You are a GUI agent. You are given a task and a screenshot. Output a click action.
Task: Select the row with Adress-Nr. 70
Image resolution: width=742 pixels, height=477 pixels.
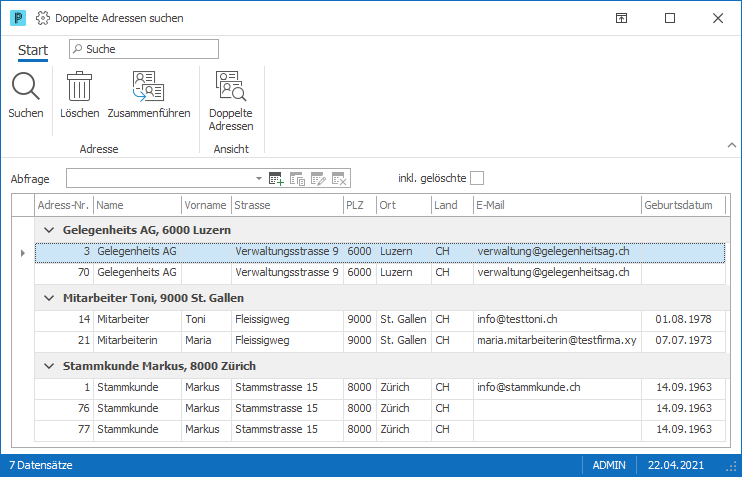(x=380, y=273)
